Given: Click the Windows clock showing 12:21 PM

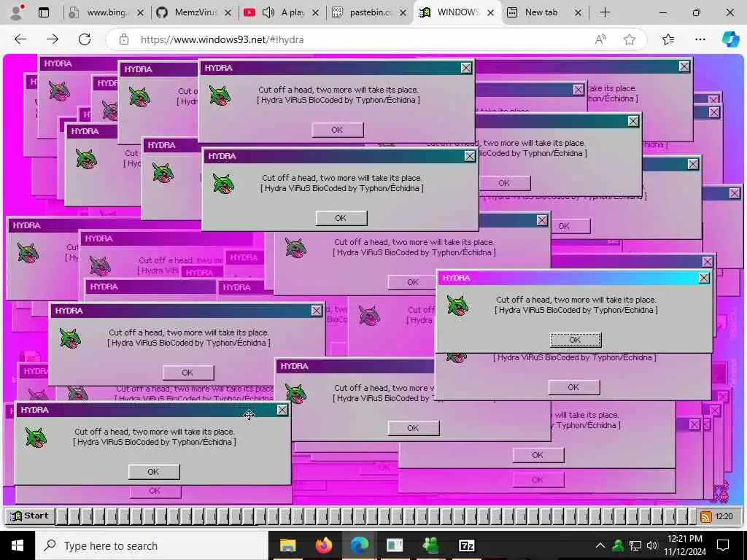Looking at the screenshot, I should [685, 545].
